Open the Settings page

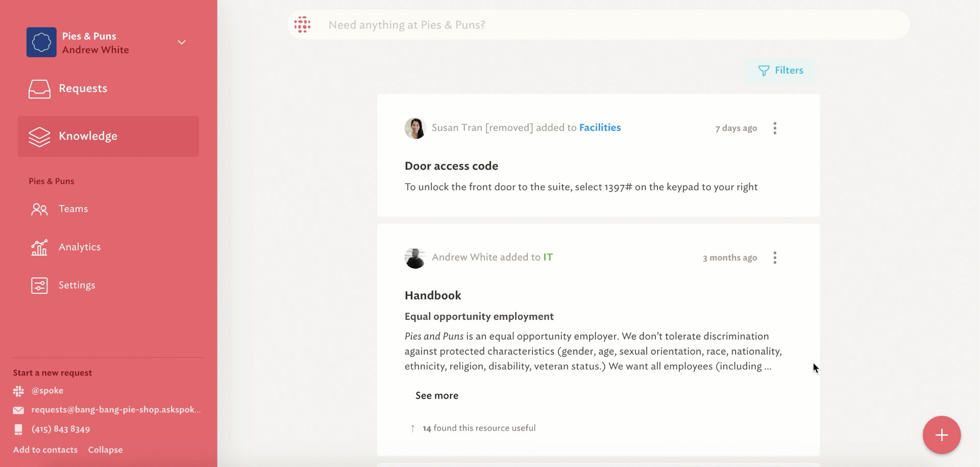point(77,285)
